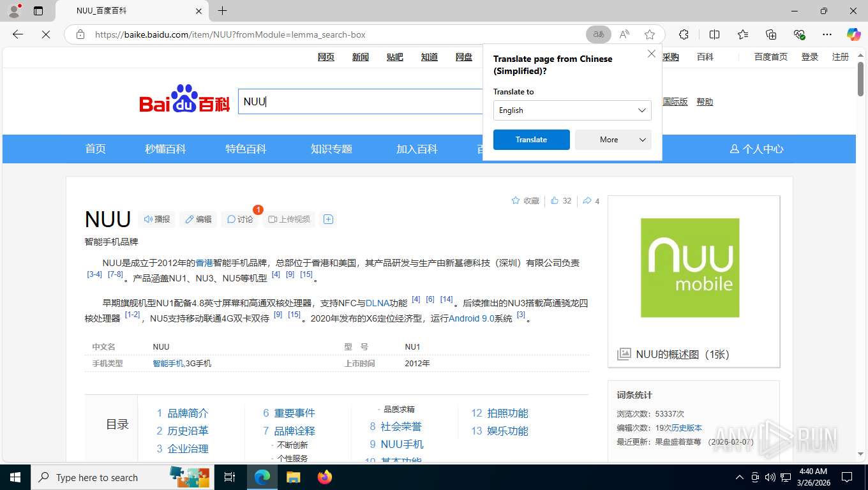This screenshot has width=868, height=490.
Task: Click the 登录 login link
Action: [810, 57]
